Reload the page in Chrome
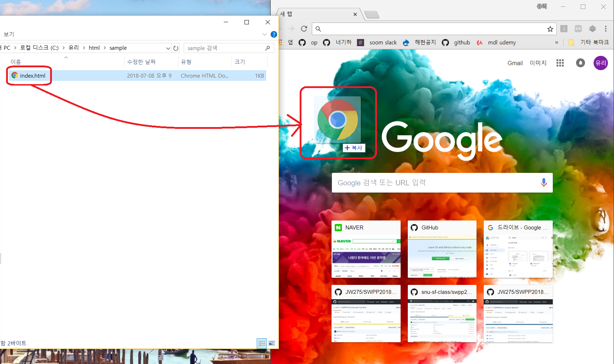This screenshot has width=614, height=364. click(304, 29)
